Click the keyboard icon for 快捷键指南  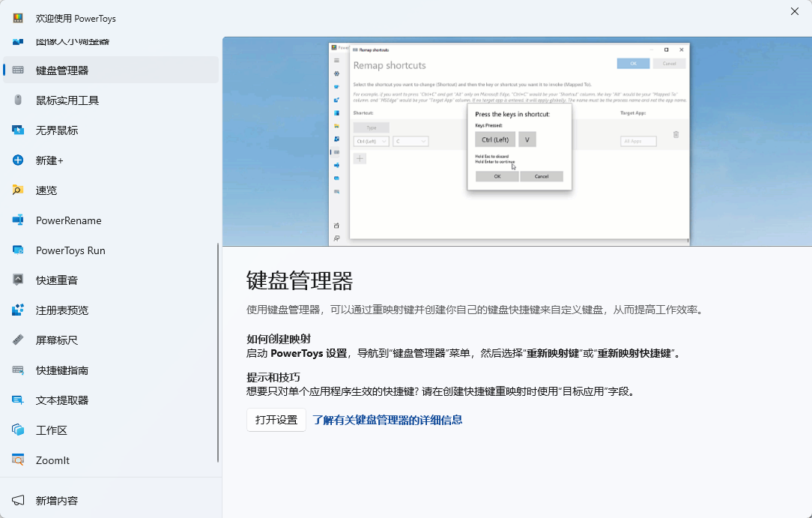18,370
